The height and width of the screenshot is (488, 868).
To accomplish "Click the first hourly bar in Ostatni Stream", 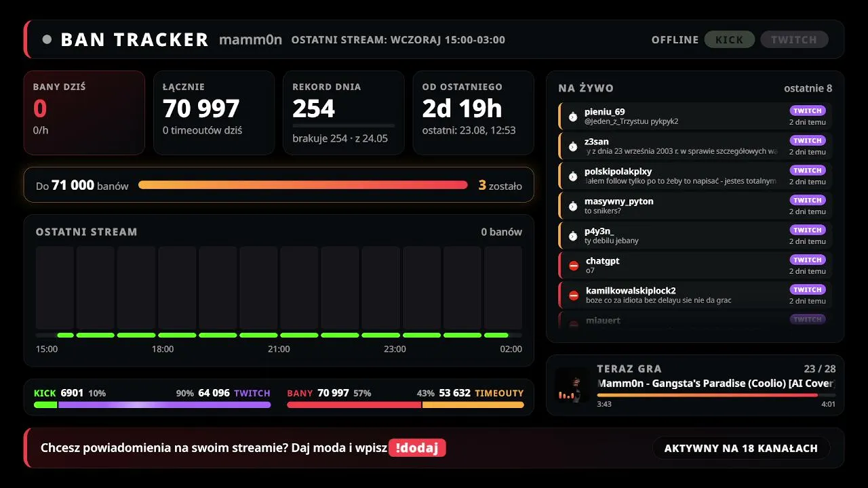I will (x=55, y=288).
